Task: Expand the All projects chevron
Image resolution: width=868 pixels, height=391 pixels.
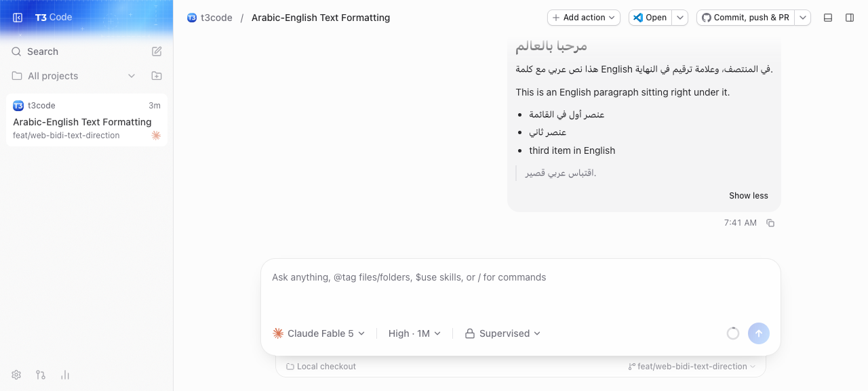Action: [x=132, y=76]
